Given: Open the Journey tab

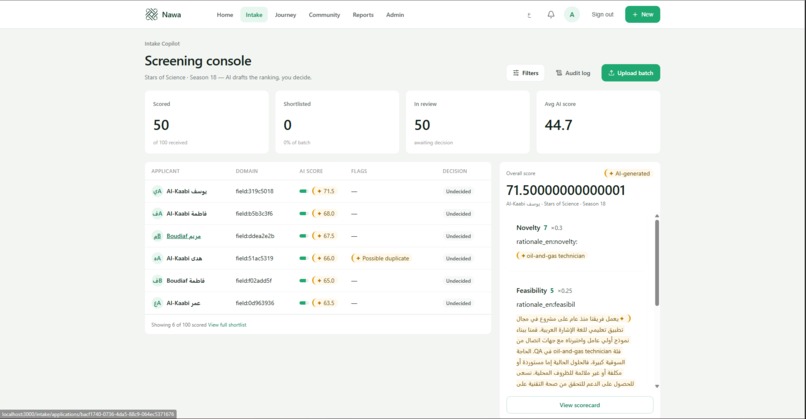Looking at the screenshot, I should click(285, 15).
